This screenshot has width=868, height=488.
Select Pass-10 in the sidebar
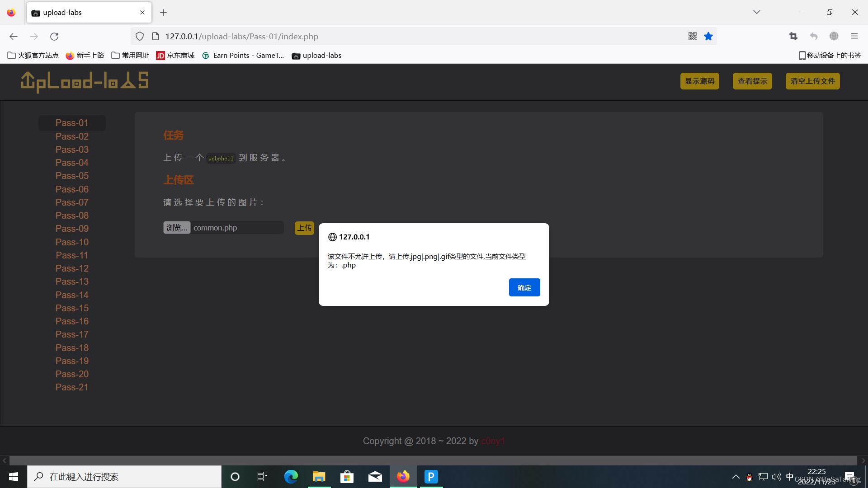(72, 242)
